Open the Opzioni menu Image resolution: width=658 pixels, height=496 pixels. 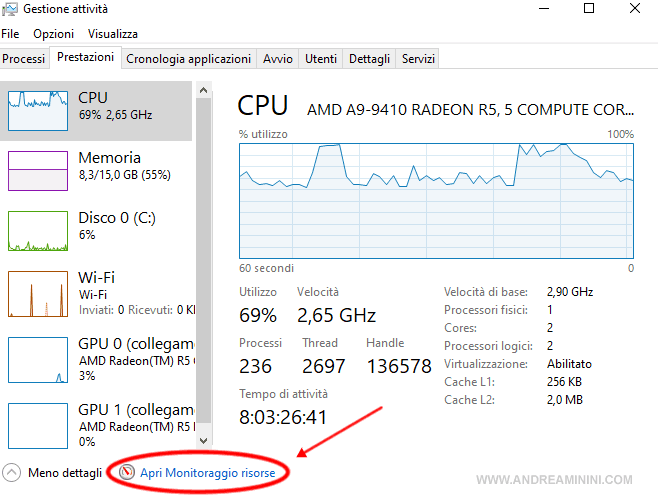(53, 34)
